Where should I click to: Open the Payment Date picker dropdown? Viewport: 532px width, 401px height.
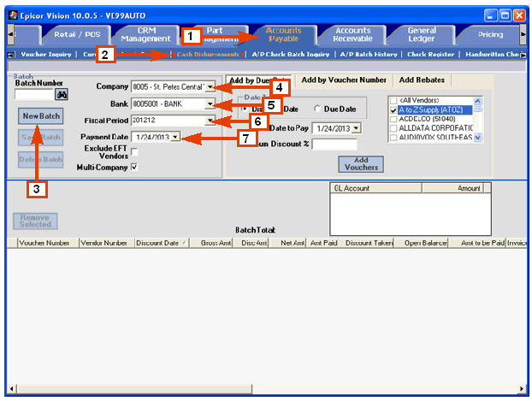[x=175, y=137]
